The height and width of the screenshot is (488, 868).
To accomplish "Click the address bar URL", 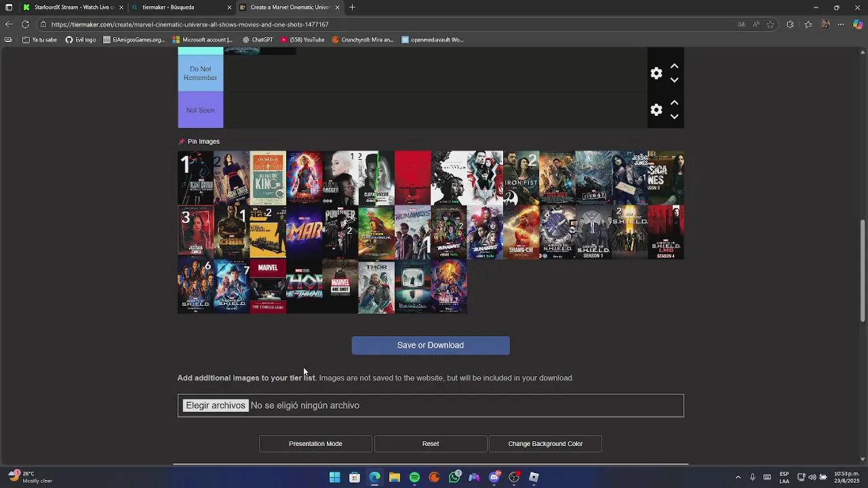I will [190, 24].
